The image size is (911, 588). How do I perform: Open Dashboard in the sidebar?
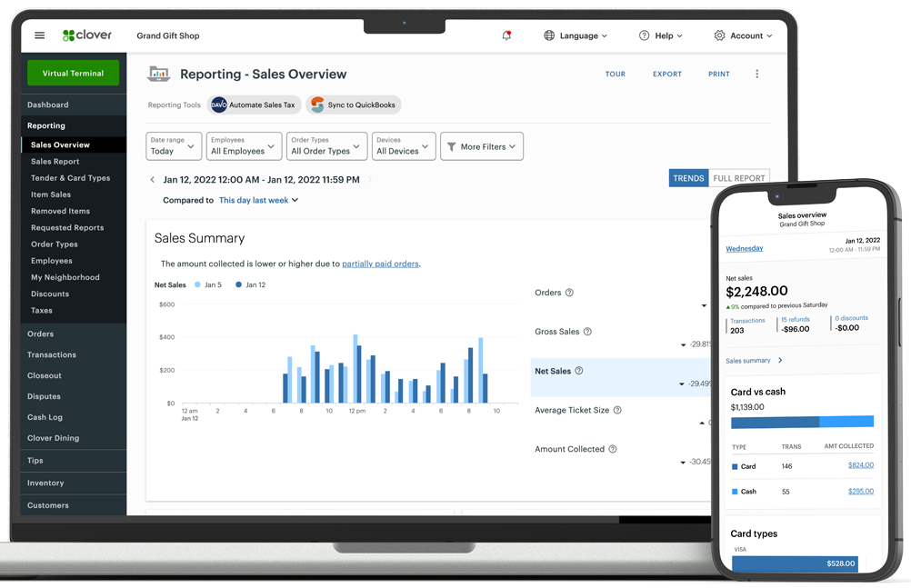click(47, 105)
